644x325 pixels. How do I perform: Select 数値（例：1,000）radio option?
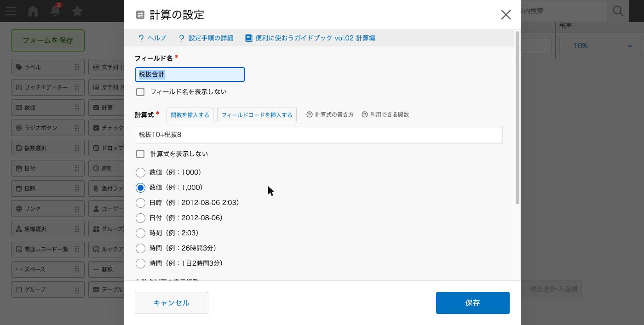[x=141, y=188]
